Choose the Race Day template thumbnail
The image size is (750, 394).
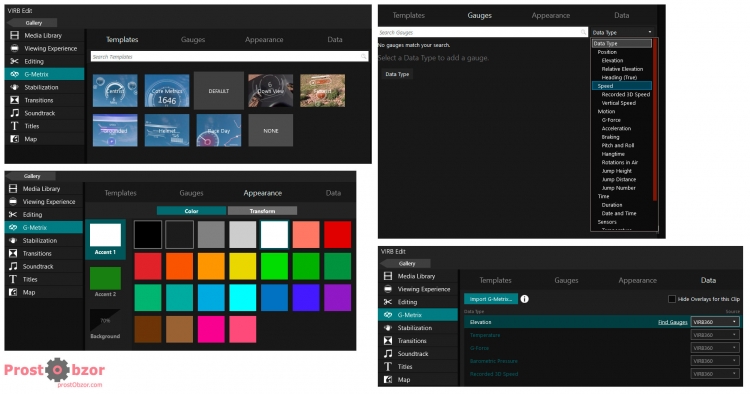[x=219, y=130]
